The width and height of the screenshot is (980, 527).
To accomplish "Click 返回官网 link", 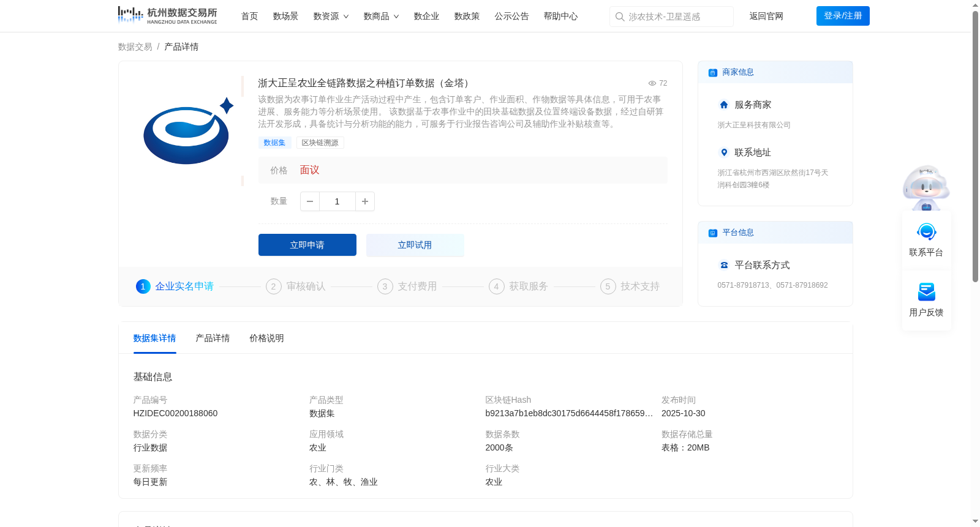I will [x=766, y=17].
